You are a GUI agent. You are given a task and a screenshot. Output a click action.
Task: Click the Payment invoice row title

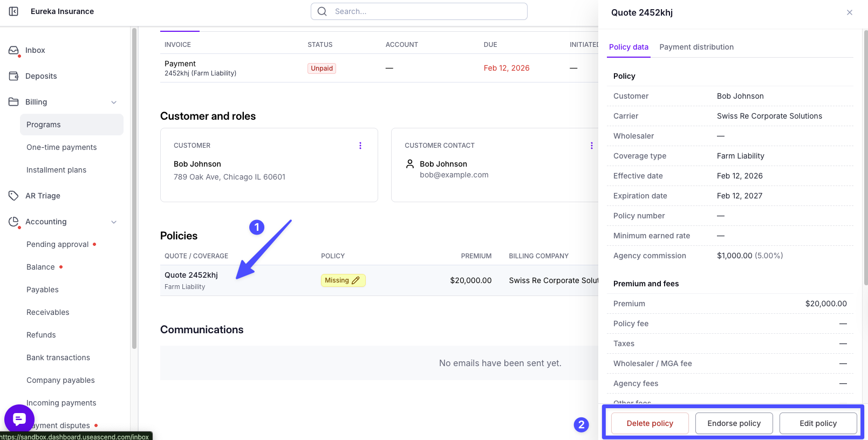pos(180,64)
